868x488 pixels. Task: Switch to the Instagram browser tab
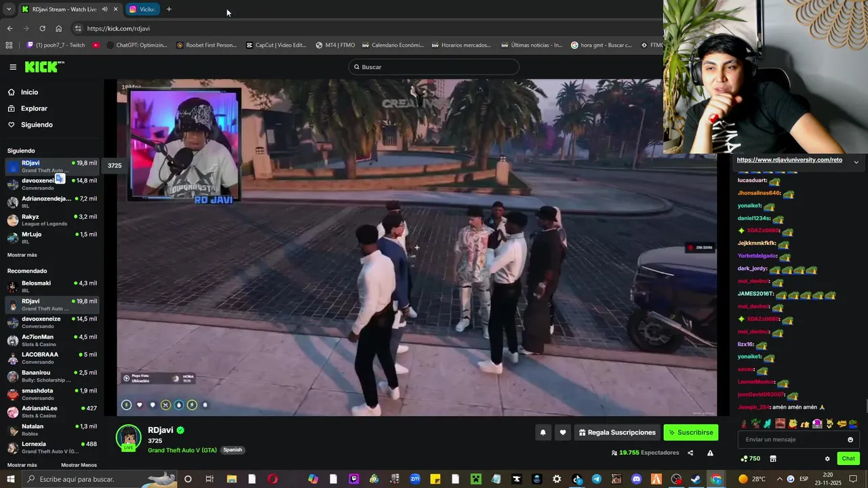click(143, 9)
